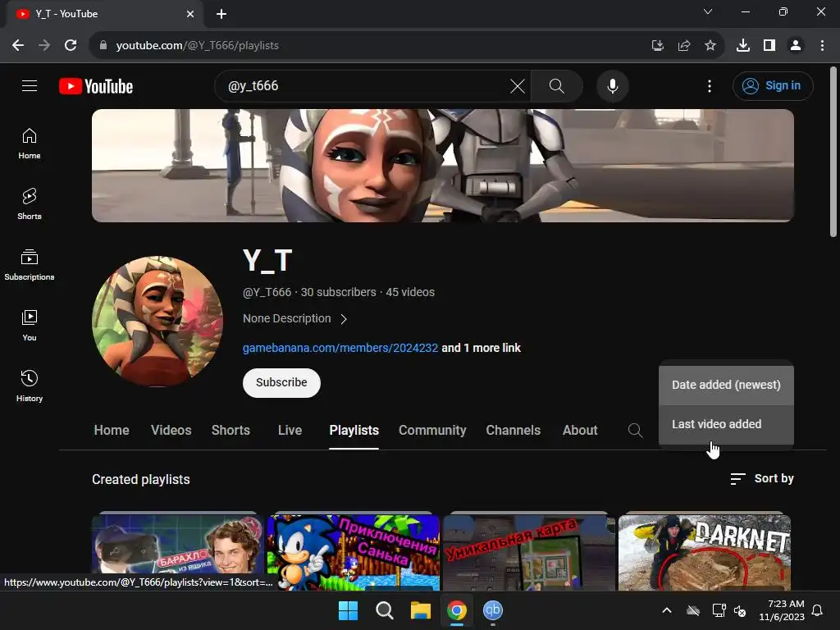
Task: Open File Explorer from the taskbar
Action: (421, 610)
